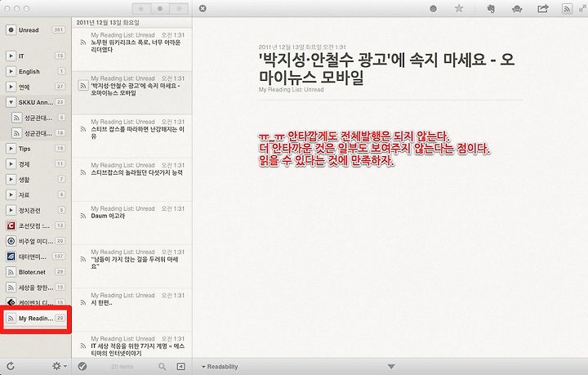Click the 태터앤미 blue favicon
This screenshot has height=375, width=588.
point(11,257)
